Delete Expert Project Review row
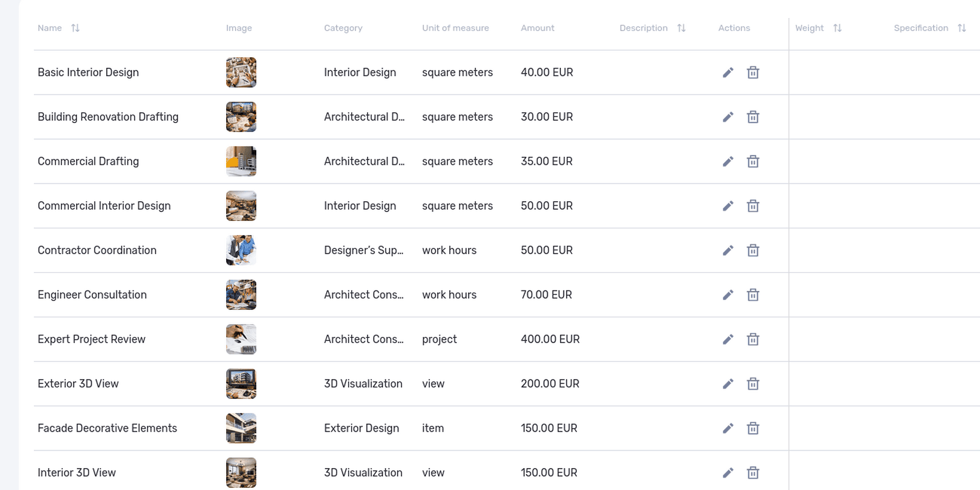Image resolution: width=980 pixels, height=490 pixels. pyautogui.click(x=753, y=339)
